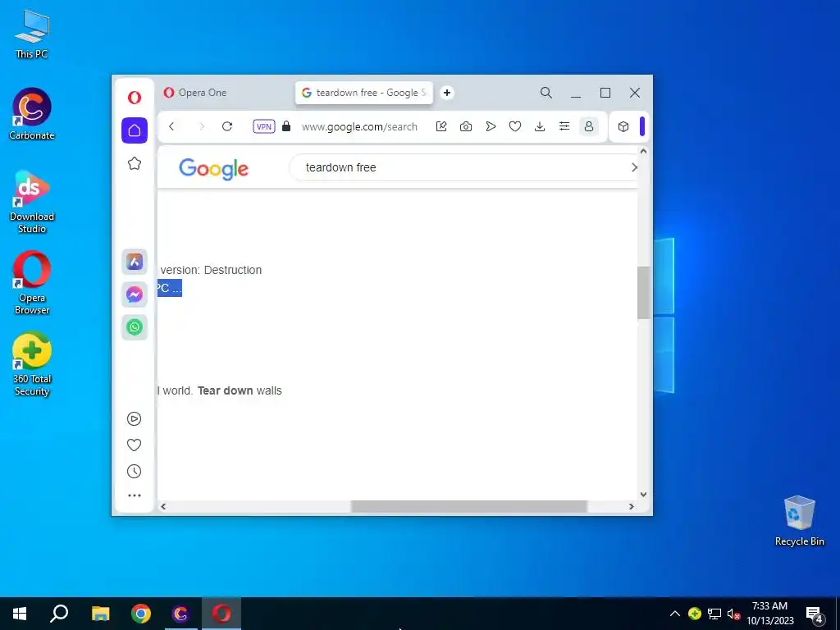
Task: Click the Google logo
Action: tap(214, 169)
